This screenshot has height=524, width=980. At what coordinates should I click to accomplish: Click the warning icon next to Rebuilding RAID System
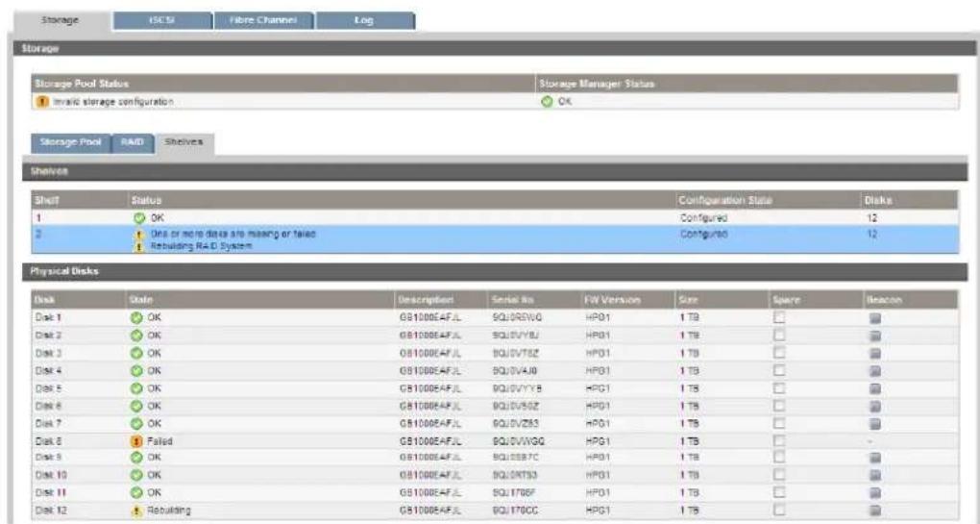coord(138,246)
